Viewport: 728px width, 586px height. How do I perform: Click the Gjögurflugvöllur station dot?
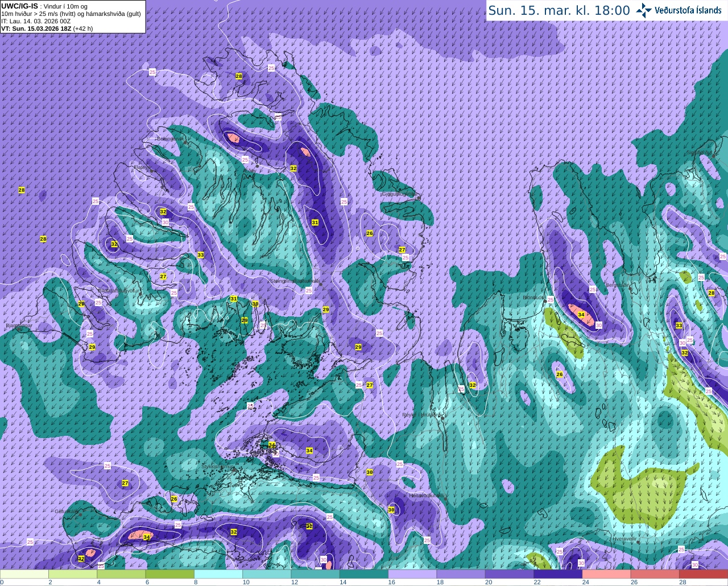(x=418, y=197)
